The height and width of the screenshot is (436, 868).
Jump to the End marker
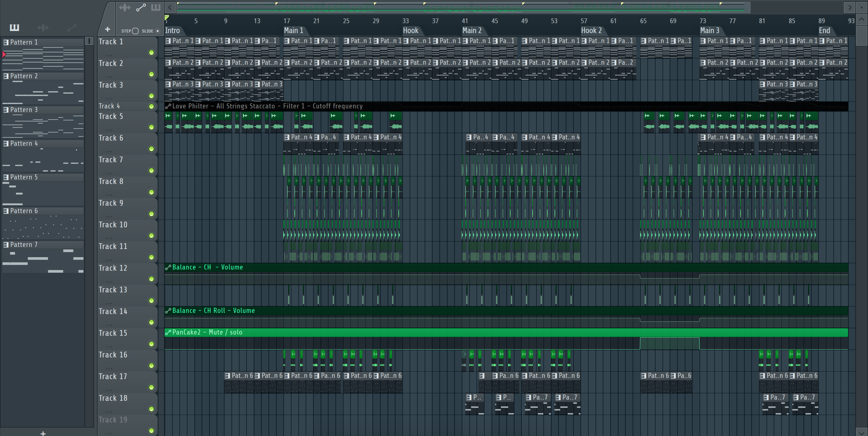(825, 31)
